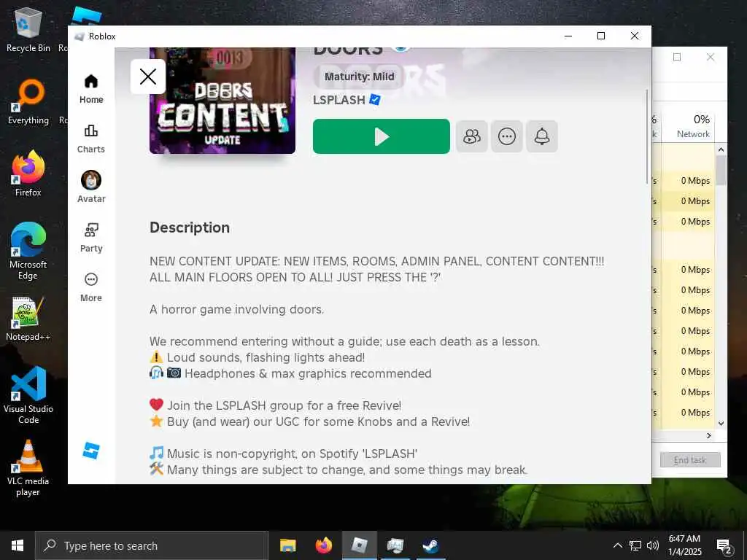747x560 pixels.
Task: Click the taskbar search box
Action: point(152,545)
